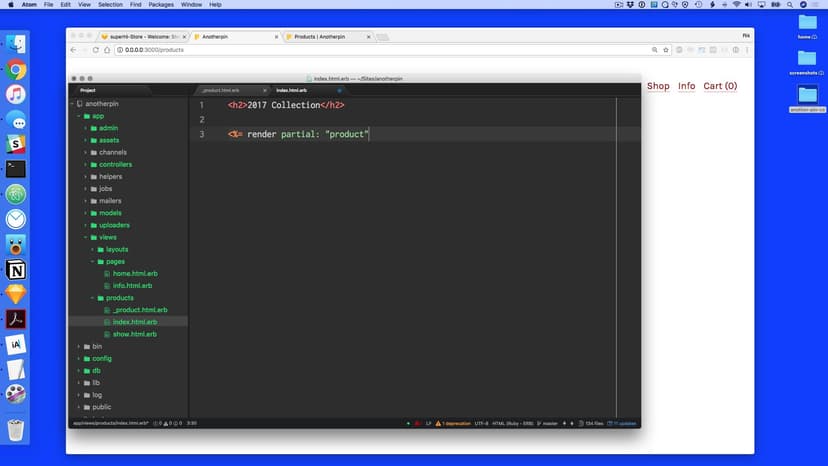828x466 pixels.
Task: Open the Terminal dock icon
Action: pyautogui.click(x=16, y=169)
